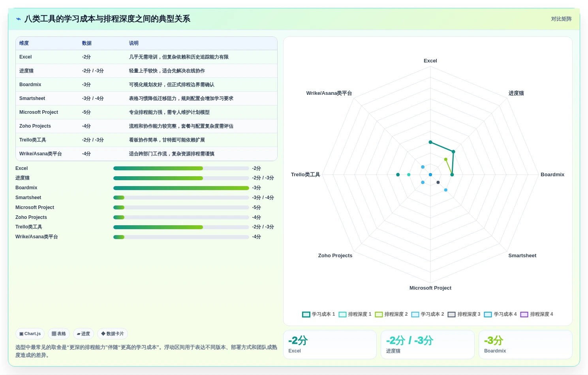Open the -2分 Excel data card
Viewport: 588px width, 375px height.
330,345
